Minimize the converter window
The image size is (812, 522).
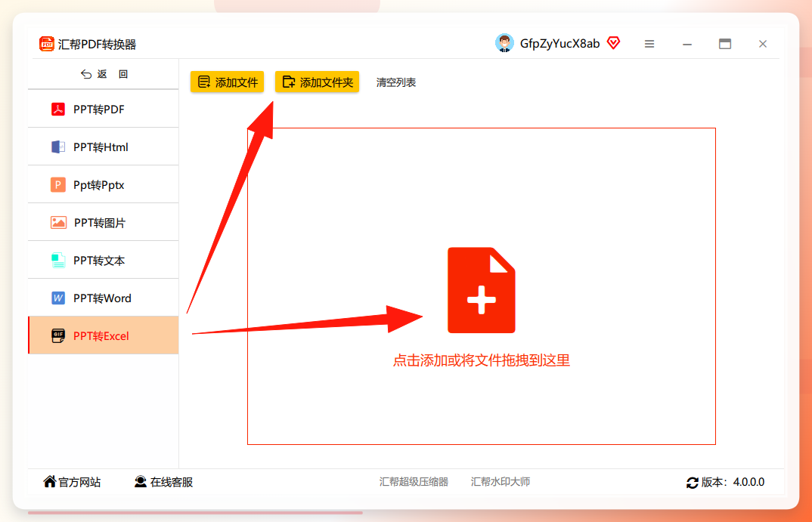[687, 45]
